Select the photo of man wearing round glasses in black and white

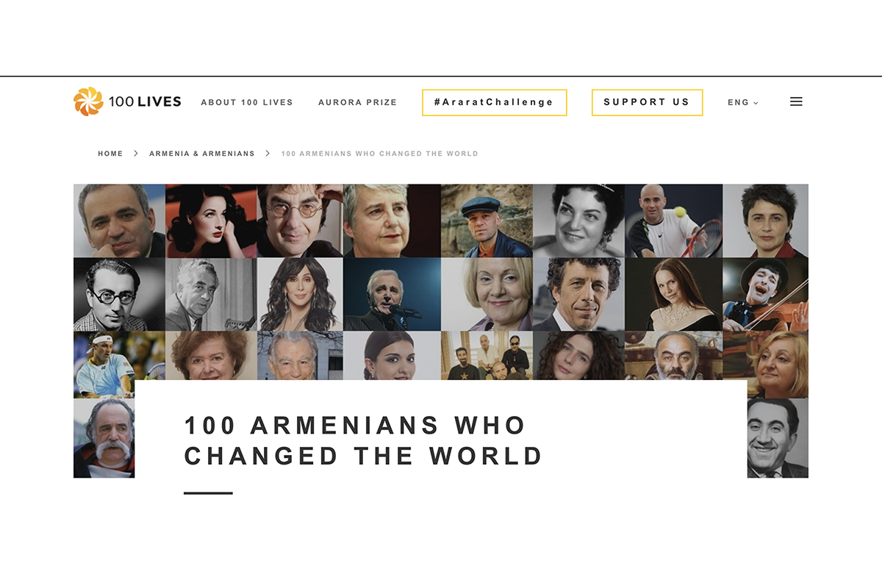click(x=119, y=294)
